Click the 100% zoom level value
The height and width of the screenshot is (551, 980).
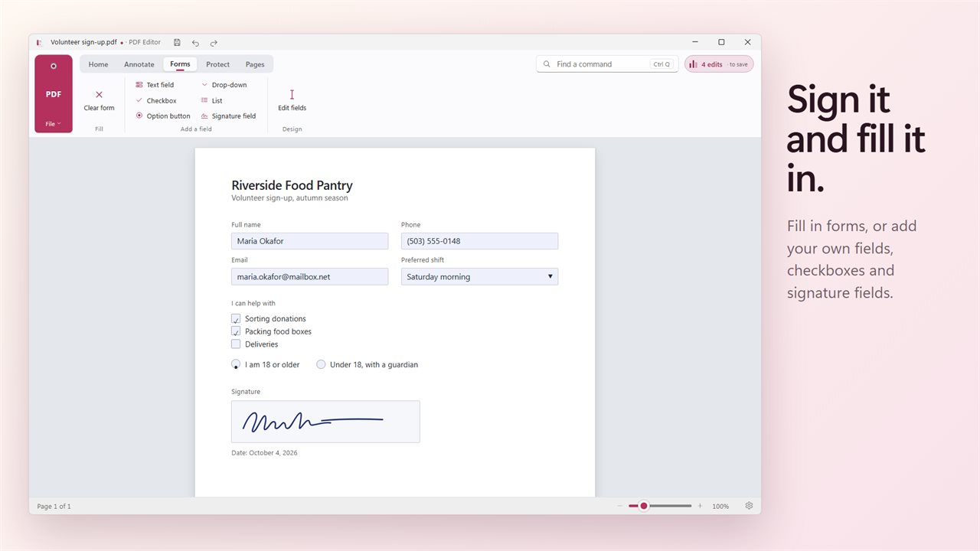(720, 507)
